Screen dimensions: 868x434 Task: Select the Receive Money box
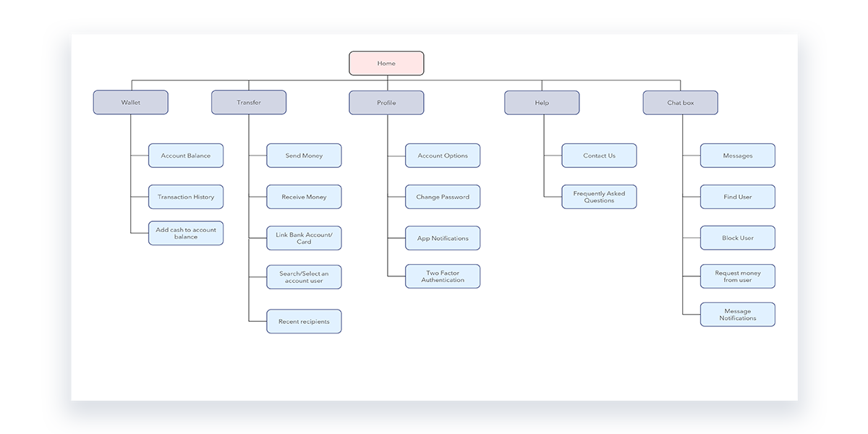304,196
